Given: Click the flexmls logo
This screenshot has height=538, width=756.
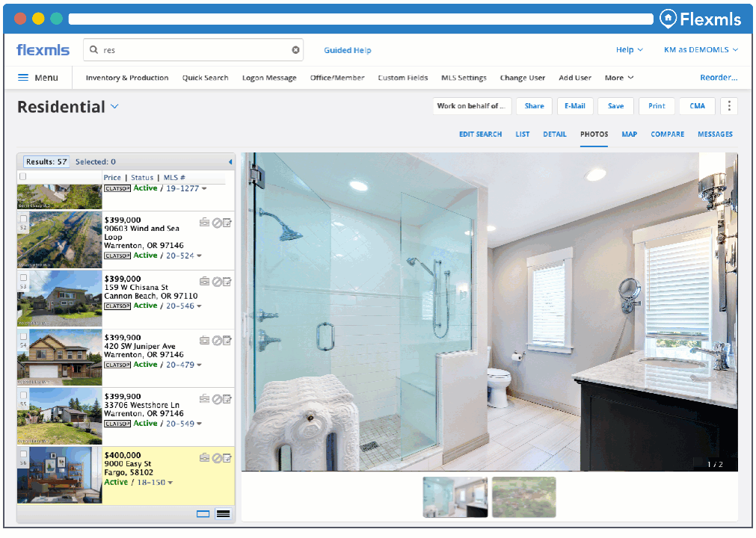Looking at the screenshot, I should 43,49.
